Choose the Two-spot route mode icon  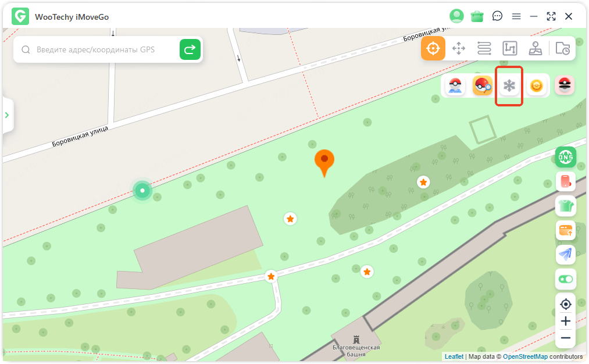[x=484, y=48]
